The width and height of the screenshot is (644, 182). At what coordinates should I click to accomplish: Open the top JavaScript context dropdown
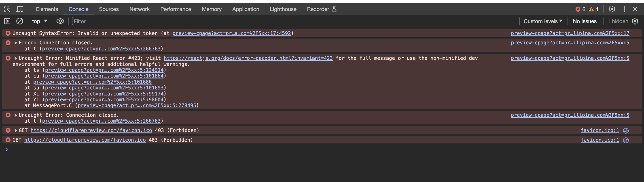(x=40, y=21)
